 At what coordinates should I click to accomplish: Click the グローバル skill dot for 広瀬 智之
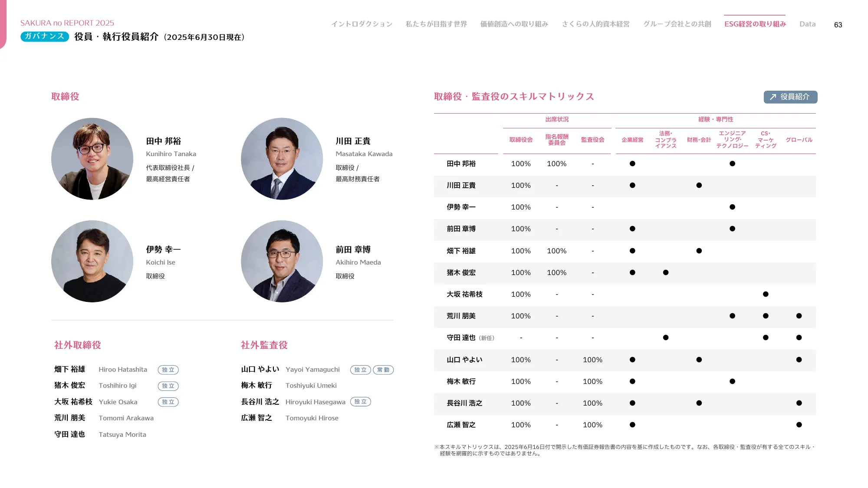pos(799,425)
